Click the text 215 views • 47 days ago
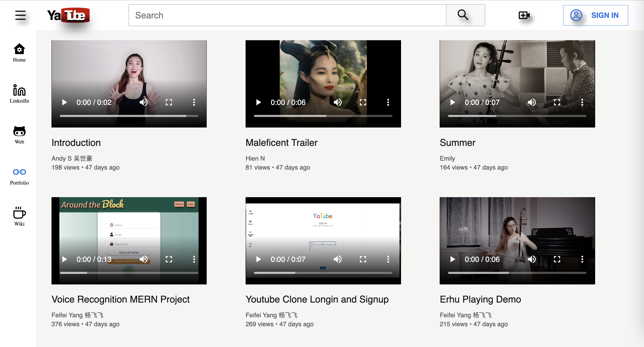 pyautogui.click(x=474, y=324)
